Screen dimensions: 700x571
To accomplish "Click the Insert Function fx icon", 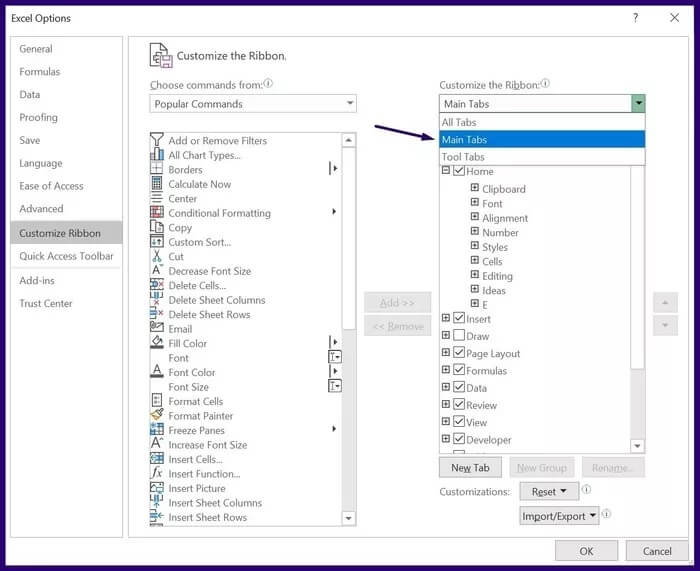I will (157, 473).
